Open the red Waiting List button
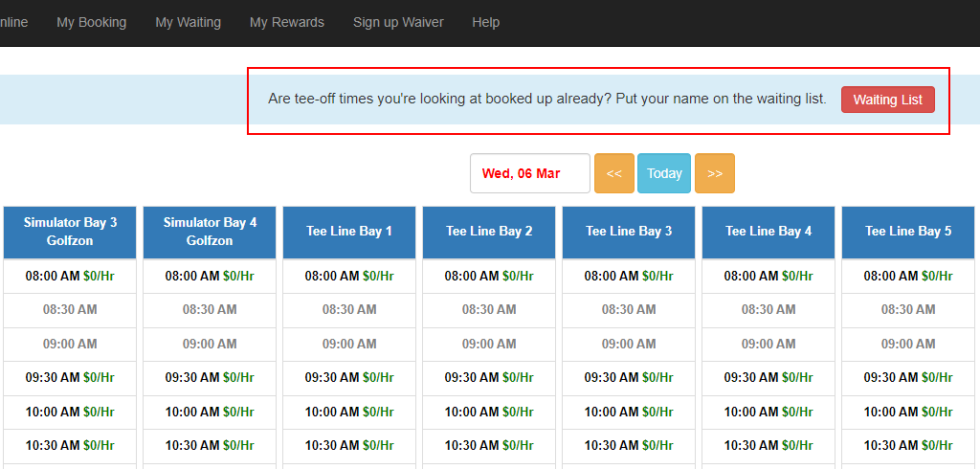 (x=887, y=100)
